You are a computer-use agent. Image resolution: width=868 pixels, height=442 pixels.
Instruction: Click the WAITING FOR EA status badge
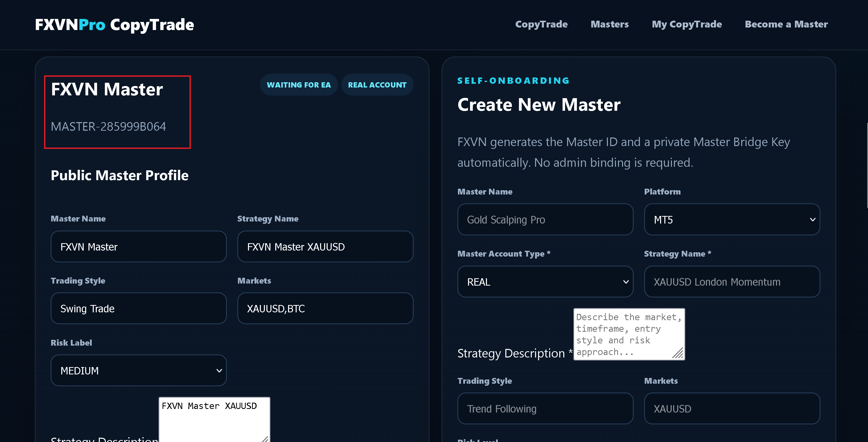coord(299,85)
